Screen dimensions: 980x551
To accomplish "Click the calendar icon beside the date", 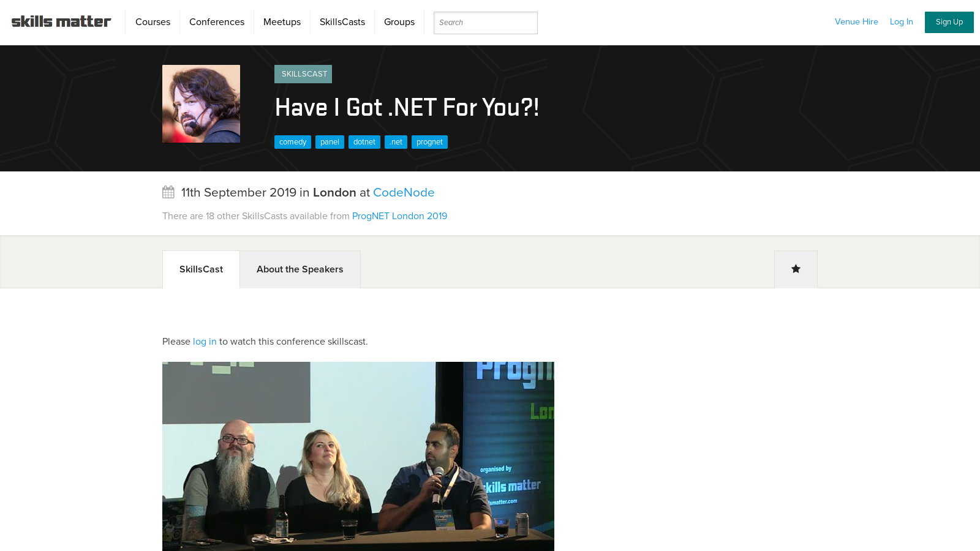I will click(168, 192).
